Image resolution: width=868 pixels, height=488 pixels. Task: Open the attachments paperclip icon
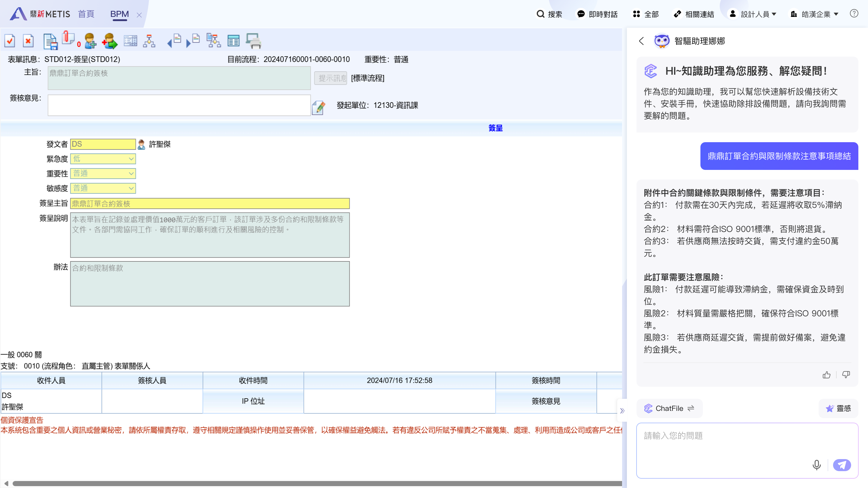pos(68,40)
